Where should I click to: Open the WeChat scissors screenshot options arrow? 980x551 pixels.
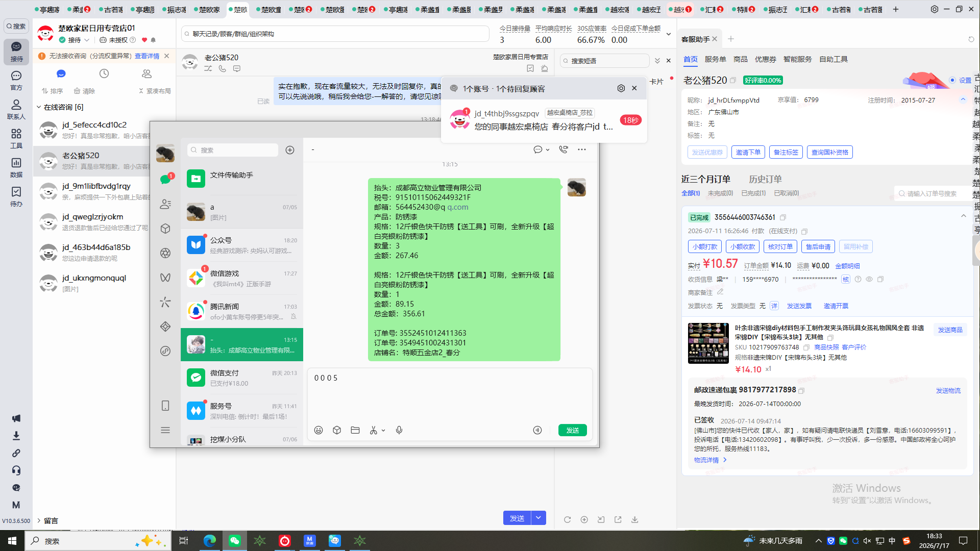click(x=383, y=431)
